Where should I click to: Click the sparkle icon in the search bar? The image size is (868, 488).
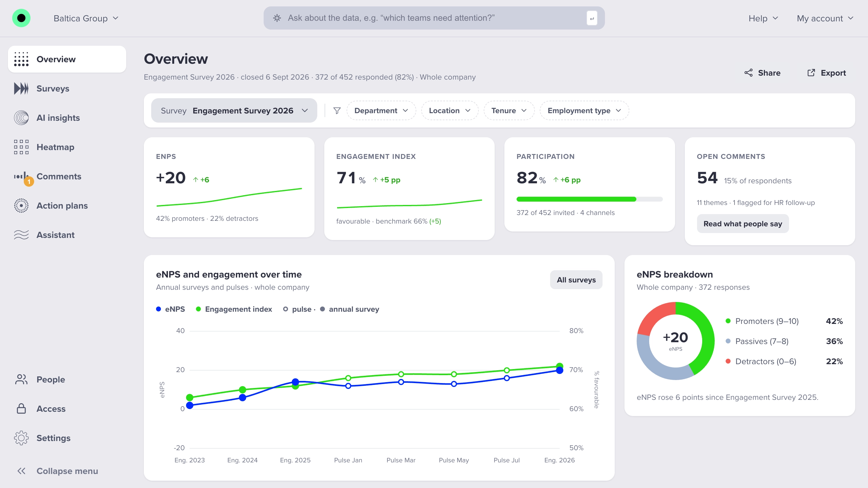pos(277,18)
